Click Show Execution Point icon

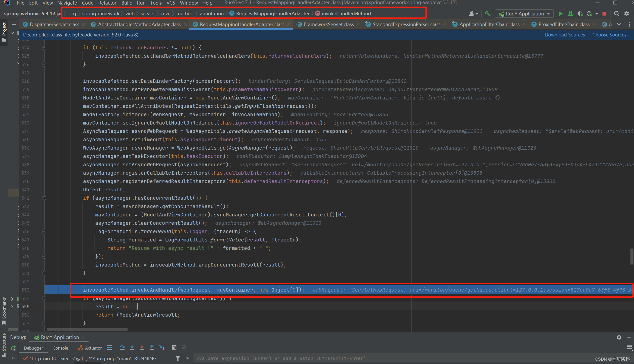[x=110, y=348]
